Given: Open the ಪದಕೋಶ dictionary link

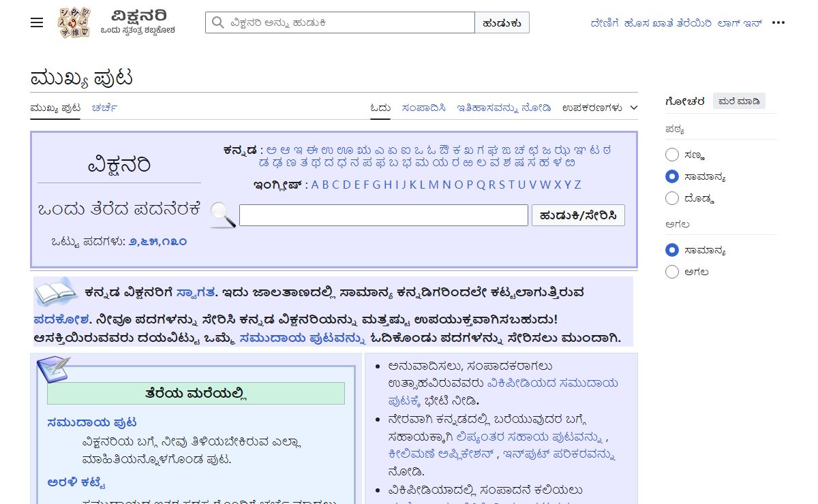Looking at the screenshot, I should pyautogui.click(x=61, y=319).
